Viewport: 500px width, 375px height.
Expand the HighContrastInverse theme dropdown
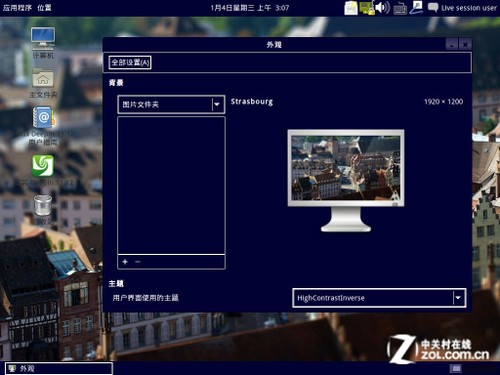point(379,298)
